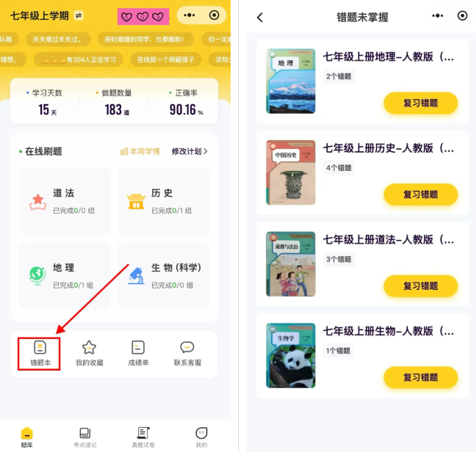Click 复习错题 for 七年级上册生物

click(420, 377)
